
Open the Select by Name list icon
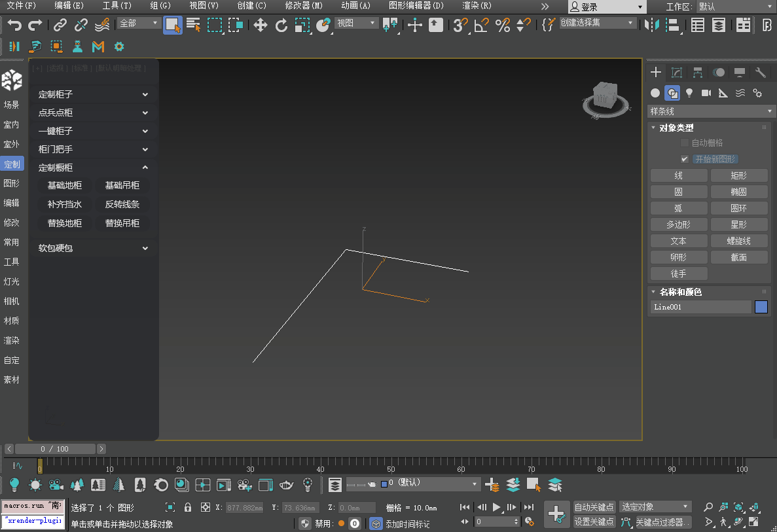point(193,25)
